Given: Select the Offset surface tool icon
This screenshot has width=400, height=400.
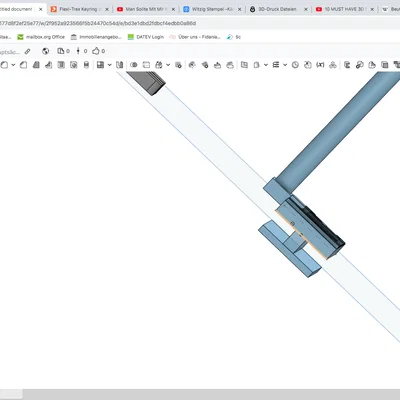Looking at the screenshot, I should [244, 65].
